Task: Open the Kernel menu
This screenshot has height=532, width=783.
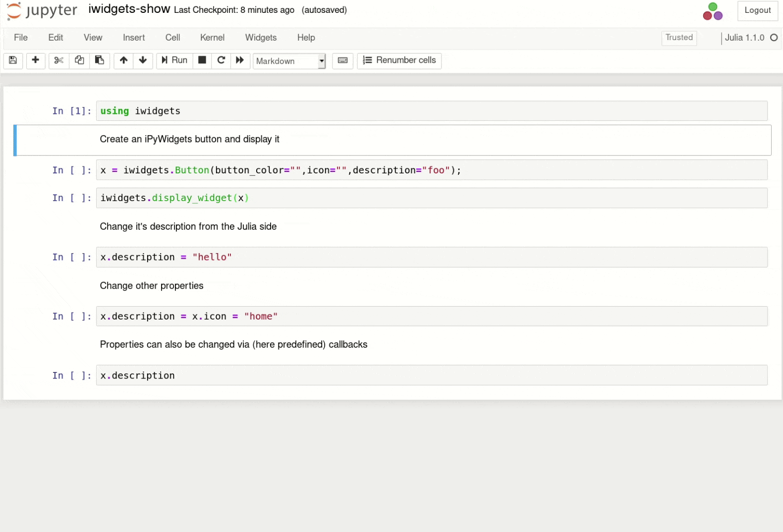Action: pyautogui.click(x=212, y=38)
